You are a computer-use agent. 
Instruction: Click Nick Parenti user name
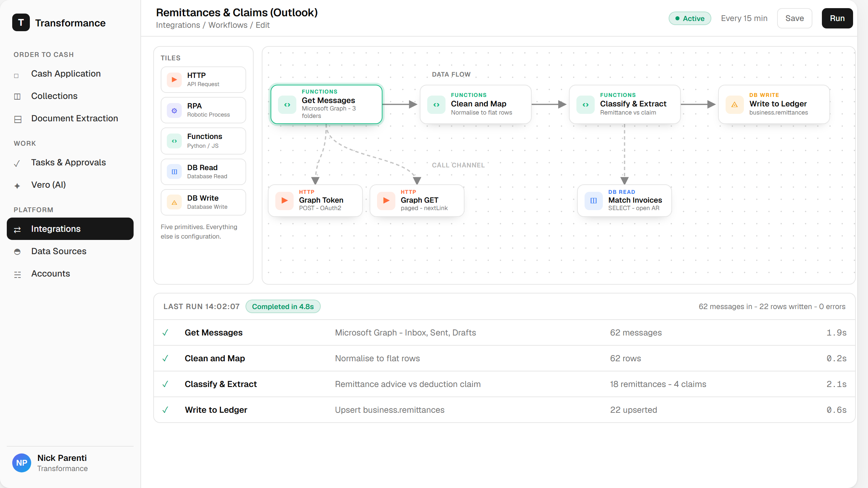(62, 458)
